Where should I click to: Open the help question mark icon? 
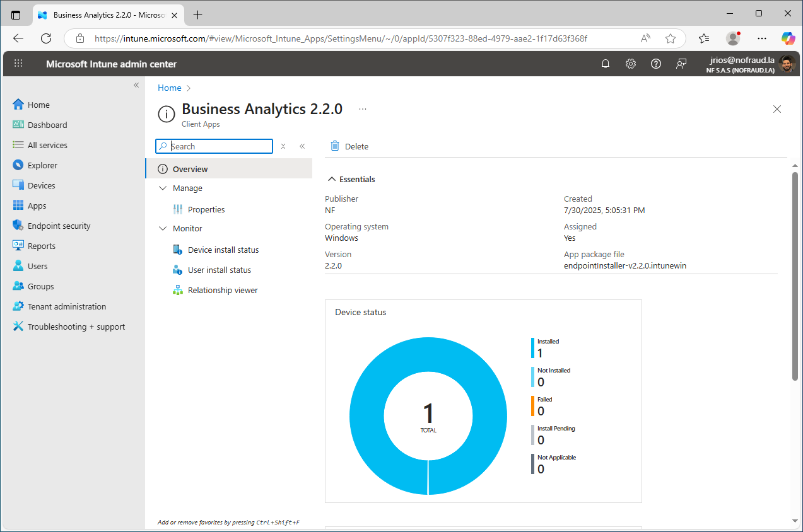[x=656, y=64]
